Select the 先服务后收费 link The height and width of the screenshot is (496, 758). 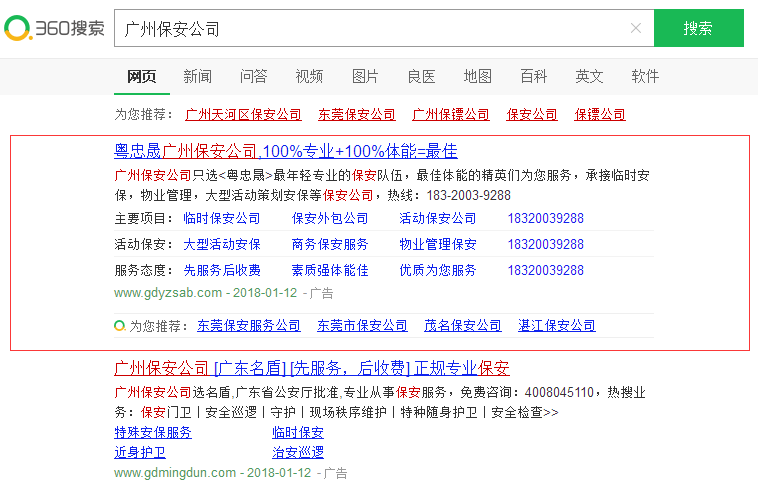click(x=221, y=270)
